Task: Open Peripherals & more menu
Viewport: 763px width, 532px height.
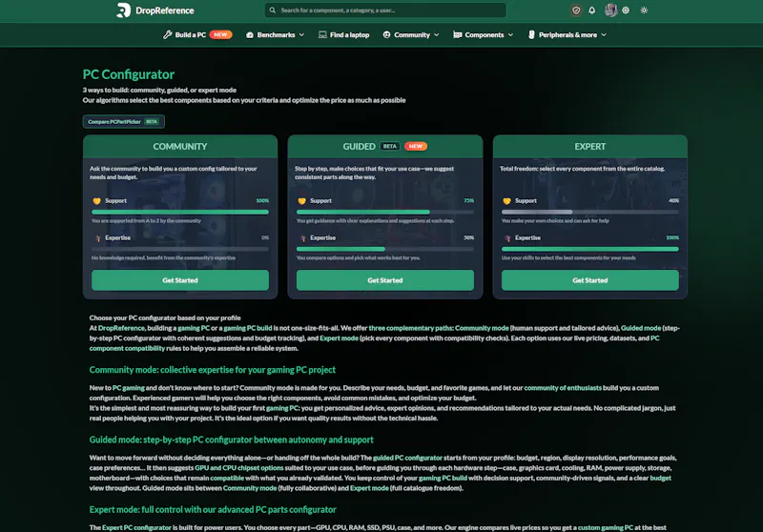Action: (567, 35)
